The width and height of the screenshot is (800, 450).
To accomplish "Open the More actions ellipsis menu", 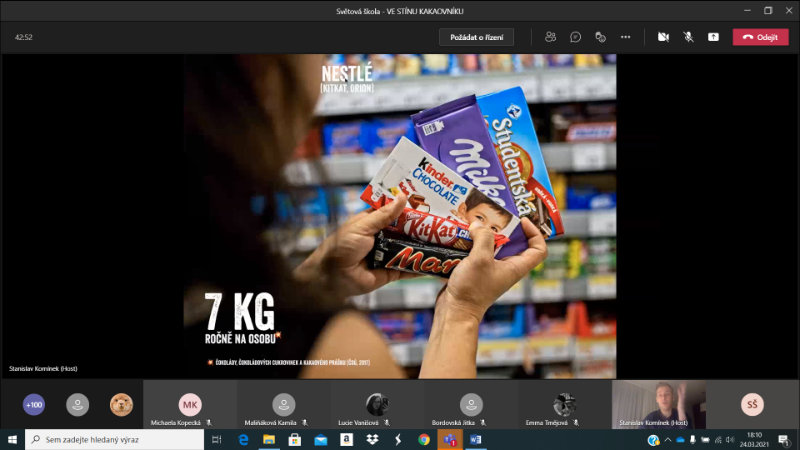I will pyautogui.click(x=626, y=37).
